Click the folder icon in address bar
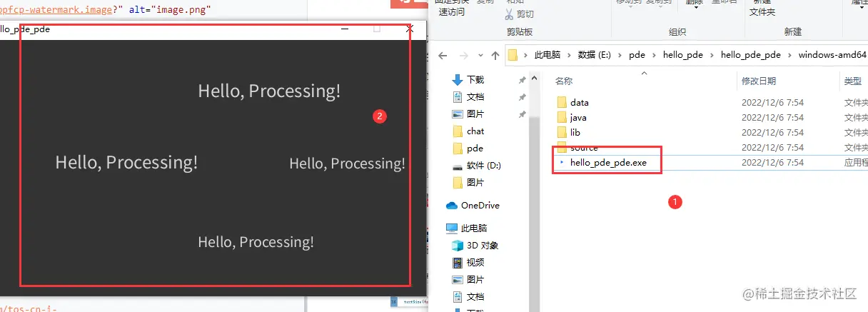 point(513,55)
